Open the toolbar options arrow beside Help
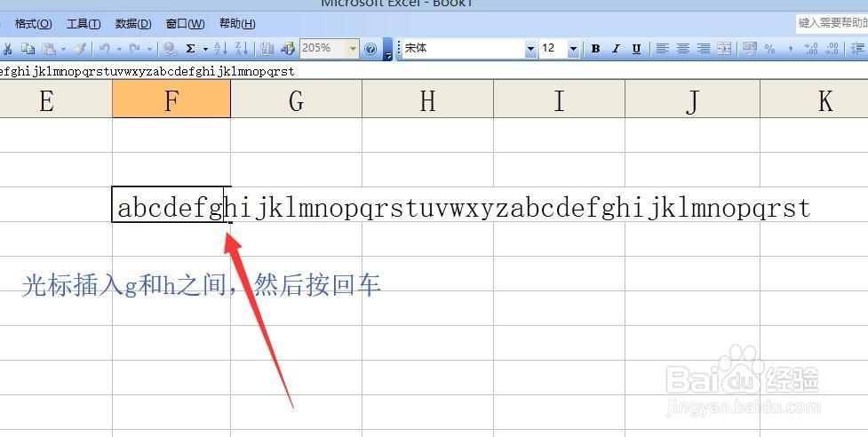Screen dimensions: 868x437 388,49
